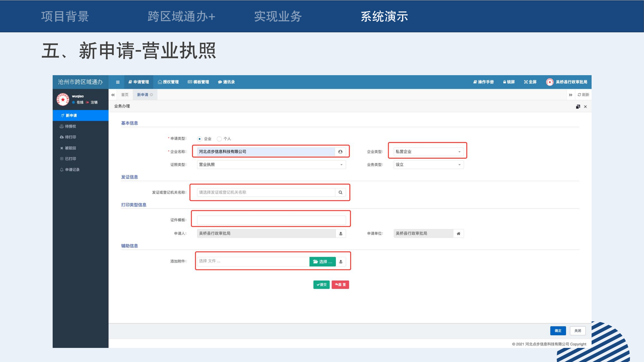Screen dimensions: 644x362
Task: Open the 业务类型 dropdown showing 设立
Action: click(x=428, y=165)
